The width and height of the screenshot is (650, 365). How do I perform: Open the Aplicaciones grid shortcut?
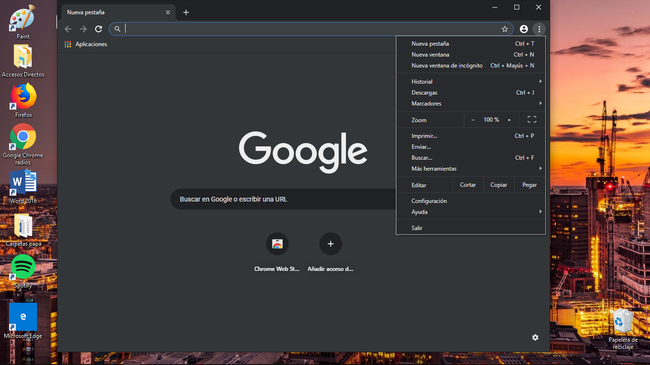click(x=86, y=44)
